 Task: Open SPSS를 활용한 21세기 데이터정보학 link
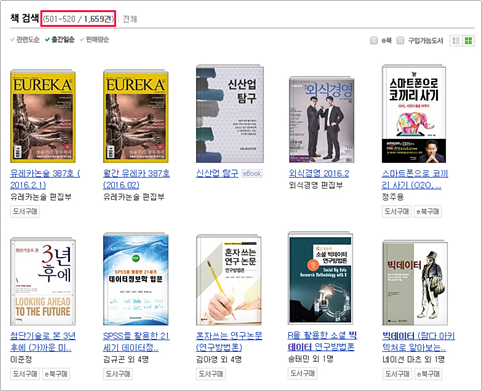[x=136, y=341]
